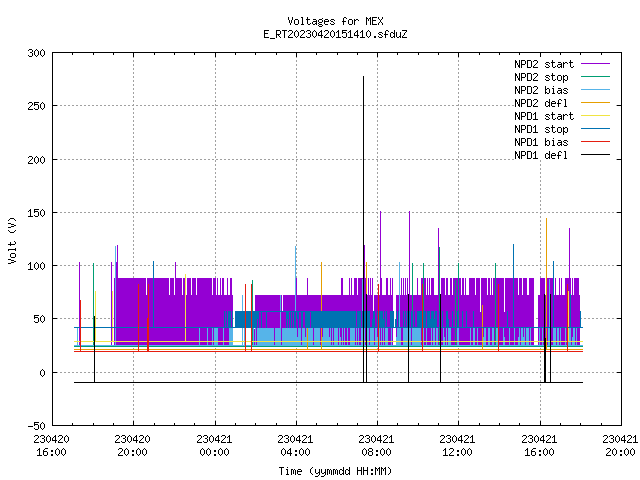
Task: Select the NPD1 defl legend label
Action: tap(541, 155)
